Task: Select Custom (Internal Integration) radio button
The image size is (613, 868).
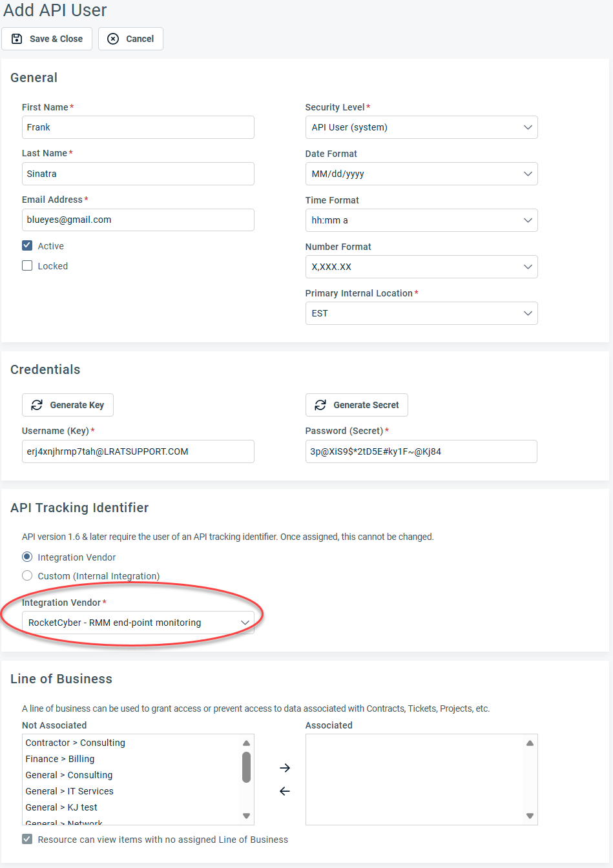Action: 27,575
